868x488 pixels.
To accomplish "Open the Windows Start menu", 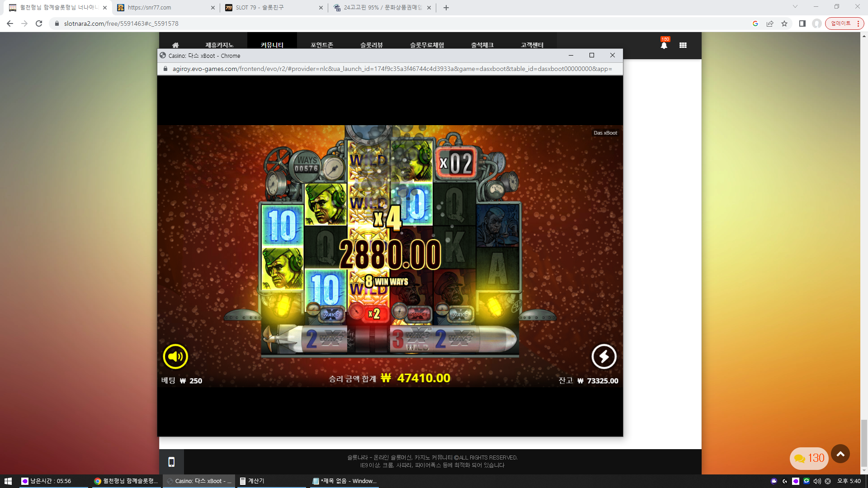I will [8, 481].
